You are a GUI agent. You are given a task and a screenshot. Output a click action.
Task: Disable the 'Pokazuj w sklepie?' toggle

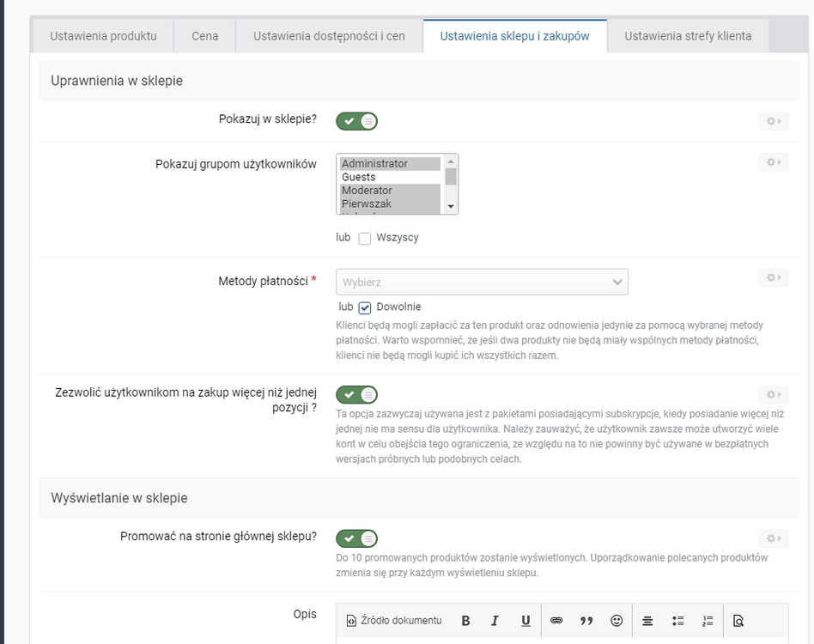click(356, 121)
